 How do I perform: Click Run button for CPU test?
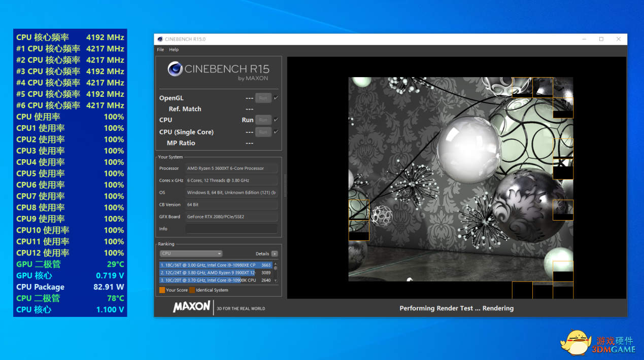point(263,120)
